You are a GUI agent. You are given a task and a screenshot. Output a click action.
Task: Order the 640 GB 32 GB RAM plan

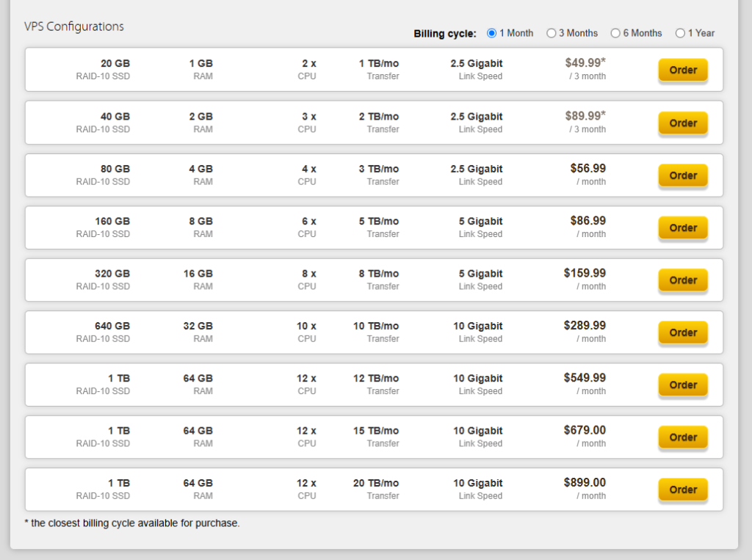682,332
